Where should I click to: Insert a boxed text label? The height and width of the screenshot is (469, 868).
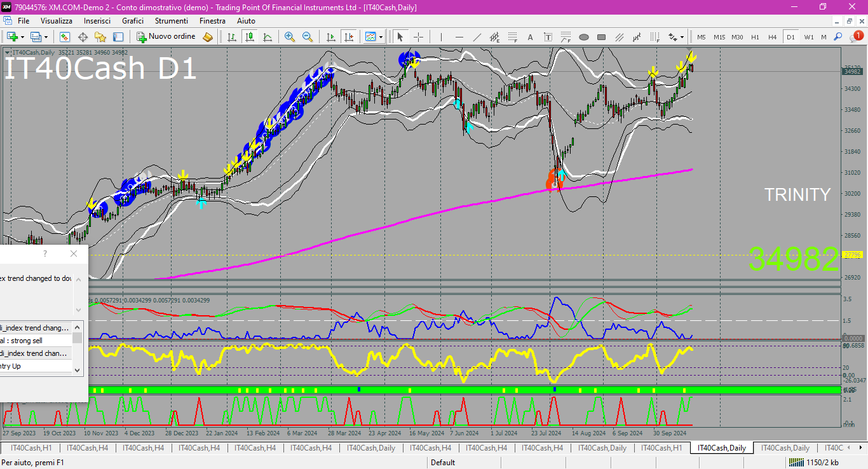point(548,37)
